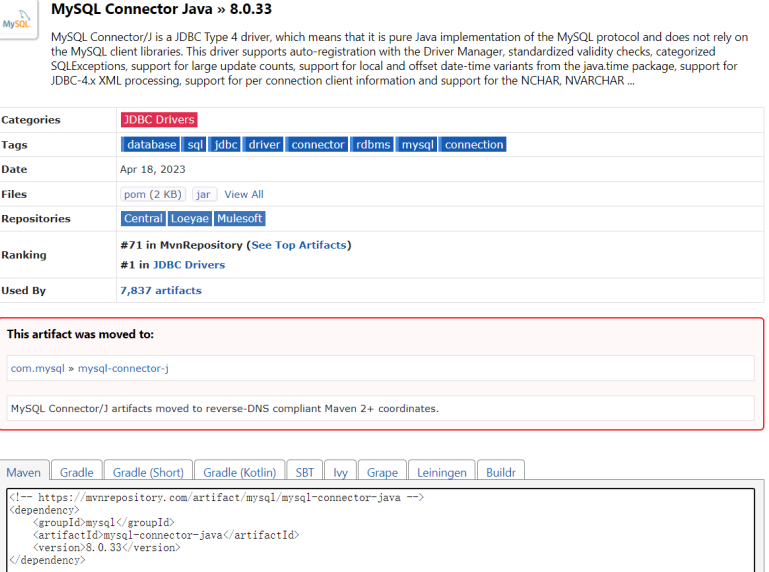Click the date value Apr 18, 2023
Image resolution: width=769 pixels, height=572 pixels.
(153, 169)
